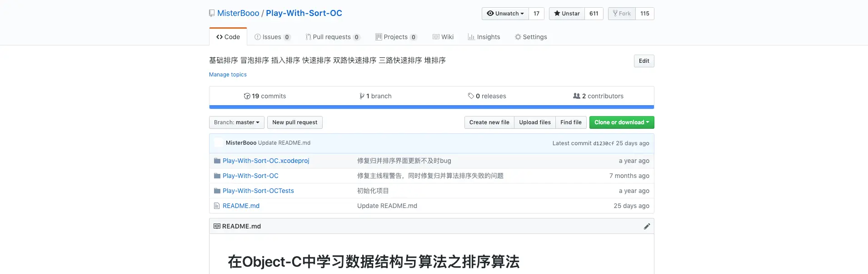Start a New pull request

pyautogui.click(x=295, y=122)
